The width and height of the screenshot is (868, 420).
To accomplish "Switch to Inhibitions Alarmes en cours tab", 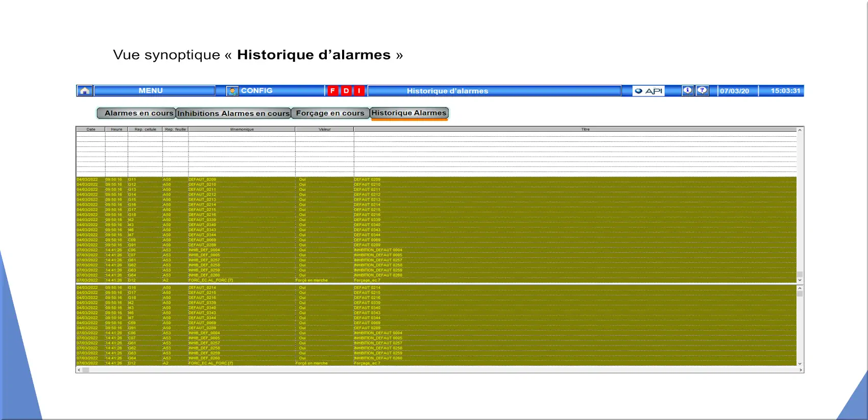I will point(233,113).
